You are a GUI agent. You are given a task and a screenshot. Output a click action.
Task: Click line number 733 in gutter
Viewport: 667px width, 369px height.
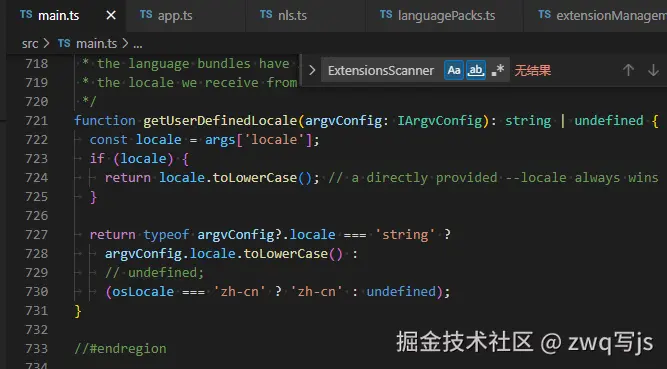[37, 349]
